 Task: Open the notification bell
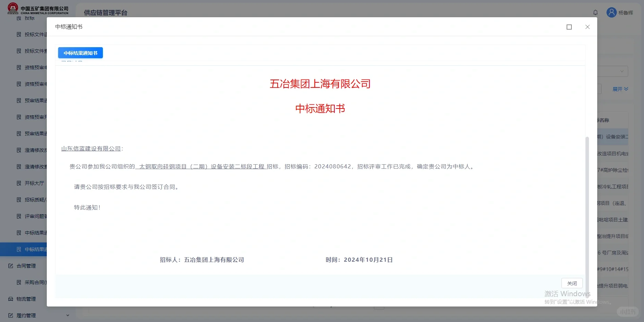(x=595, y=12)
